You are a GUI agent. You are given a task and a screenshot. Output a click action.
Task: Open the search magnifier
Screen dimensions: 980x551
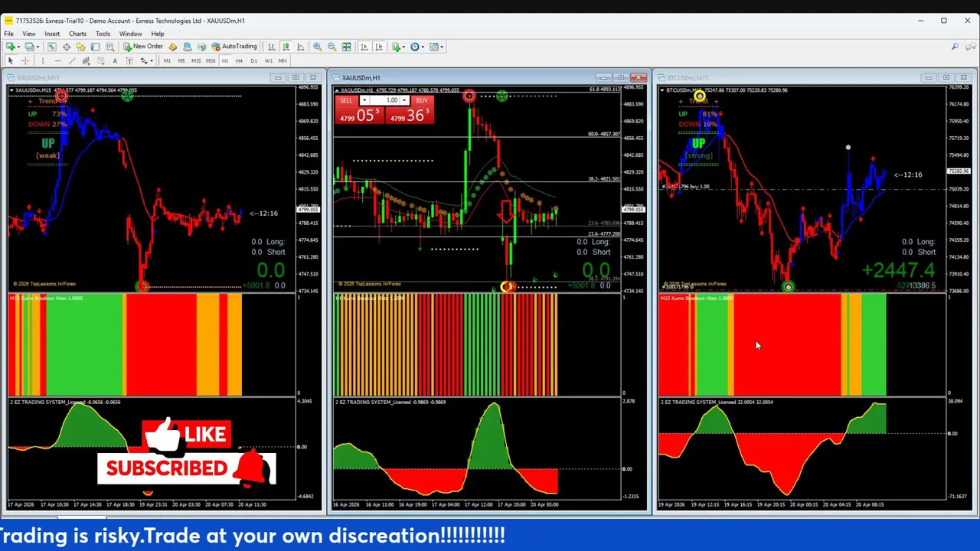[x=955, y=47]
